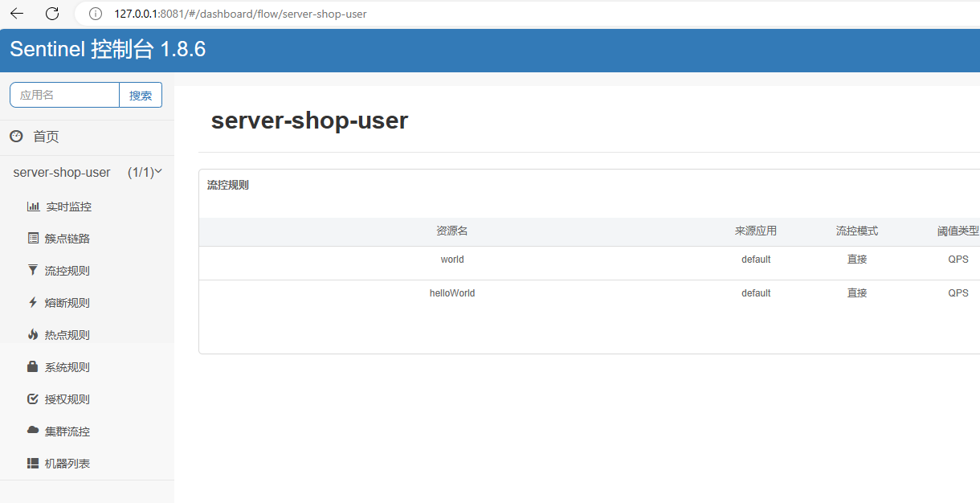Image resolution: width=980 pixels, height=503 pixels.
Task: Click 直接 in the world row
Action: (x=857, y=260)
